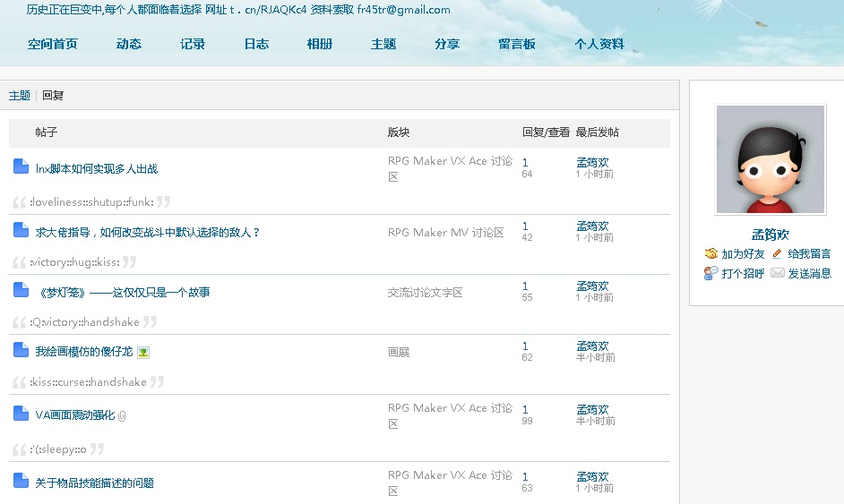Switch to the 回复 tab

(x=53, y=95)
